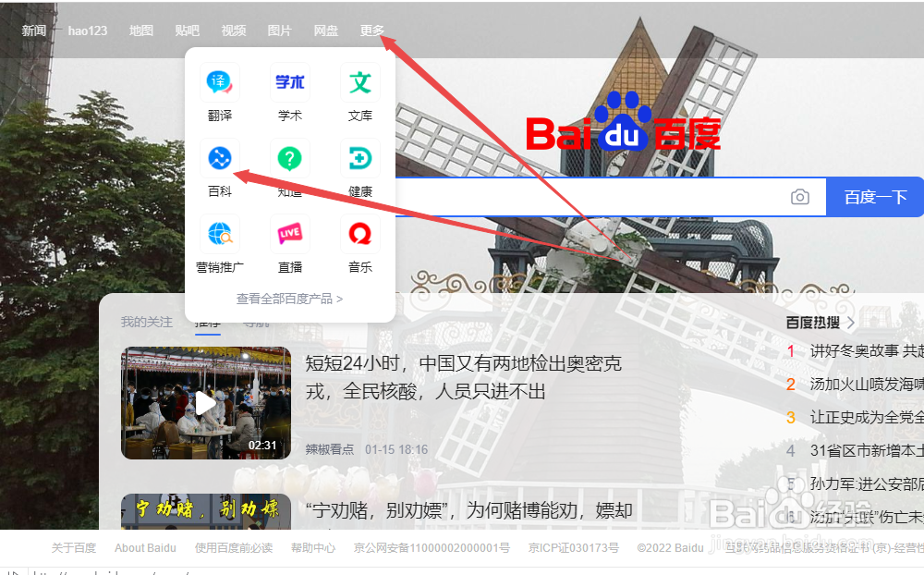Open the 网盘 navigation link
Image resolution: width=924 pixels, height=575 pixels.
(326, 31)
